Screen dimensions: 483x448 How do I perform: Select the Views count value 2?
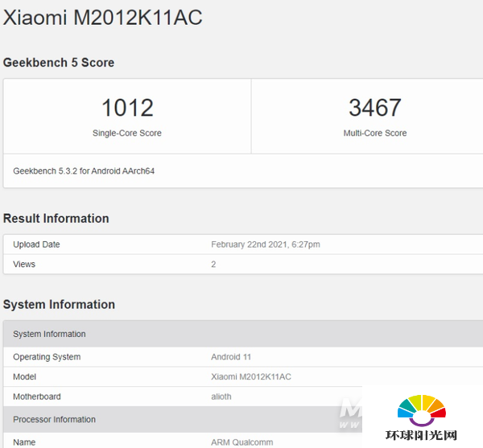pos(213,265)
